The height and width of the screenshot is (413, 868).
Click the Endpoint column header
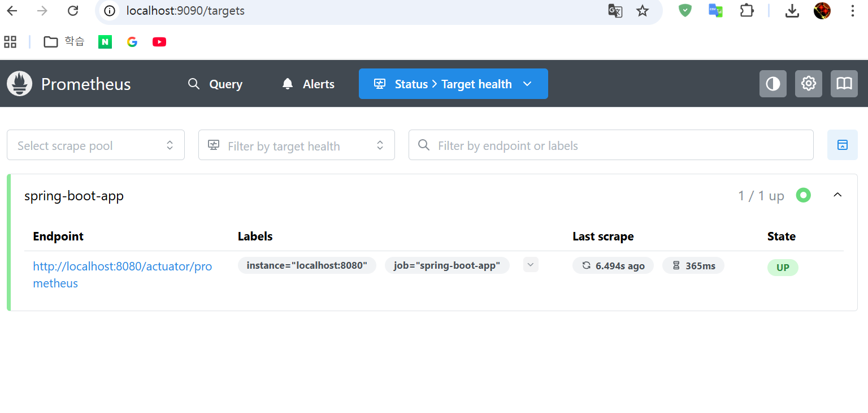[x=58, y=236]
